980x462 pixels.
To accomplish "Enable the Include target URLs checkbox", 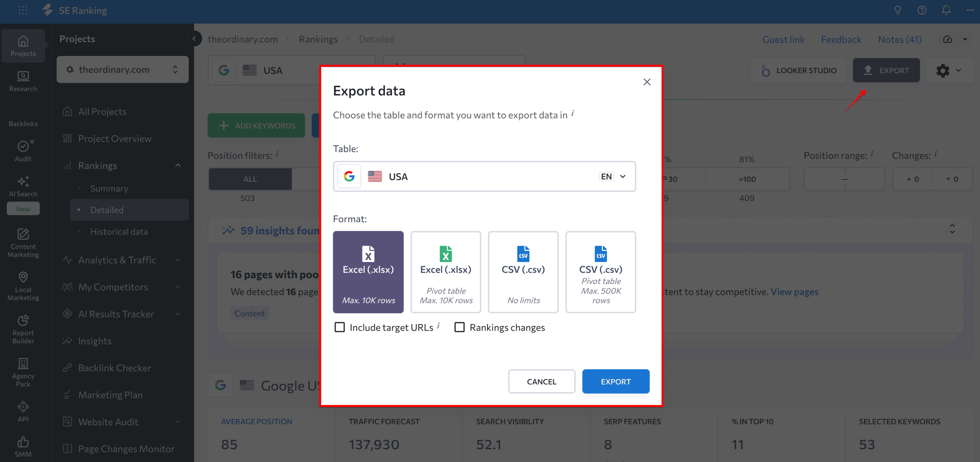I will 340,327.
